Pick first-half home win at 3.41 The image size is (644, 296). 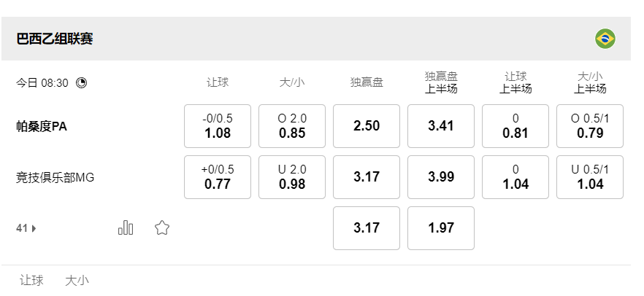(x=441, y=126)
